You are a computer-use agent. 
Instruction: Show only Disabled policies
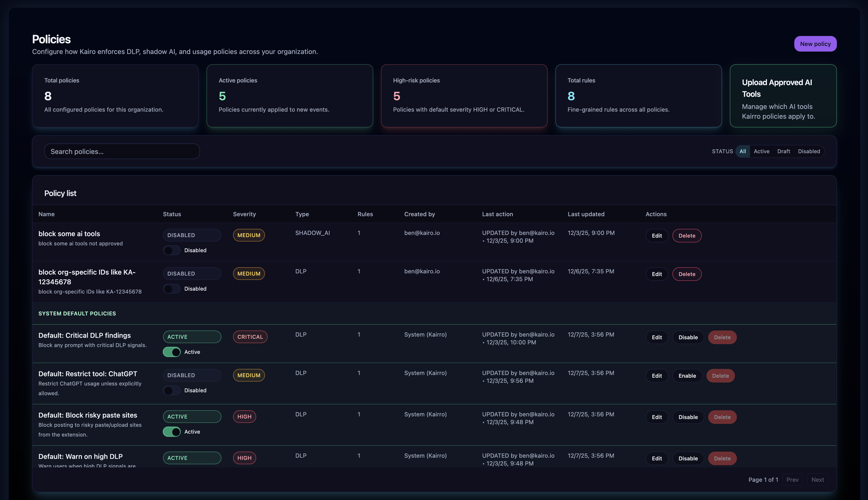tap(809, 151)
